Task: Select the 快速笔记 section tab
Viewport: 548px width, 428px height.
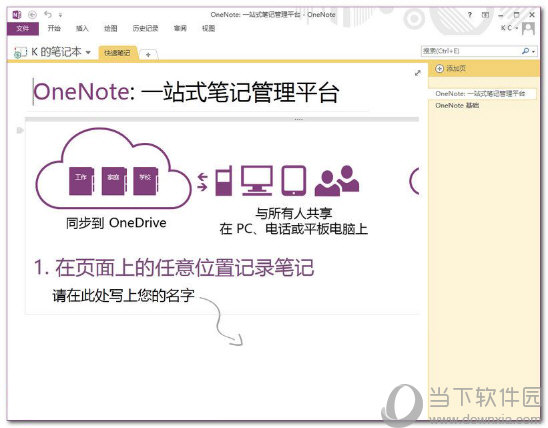Action: point(117,53)
